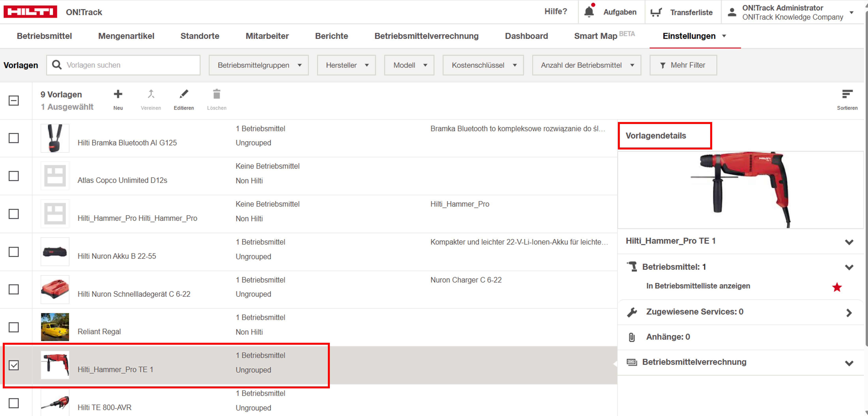The image size is (868, 416).
Task: Check the Hilti TE 800-AVR checkbox
Action: [14, 403]
